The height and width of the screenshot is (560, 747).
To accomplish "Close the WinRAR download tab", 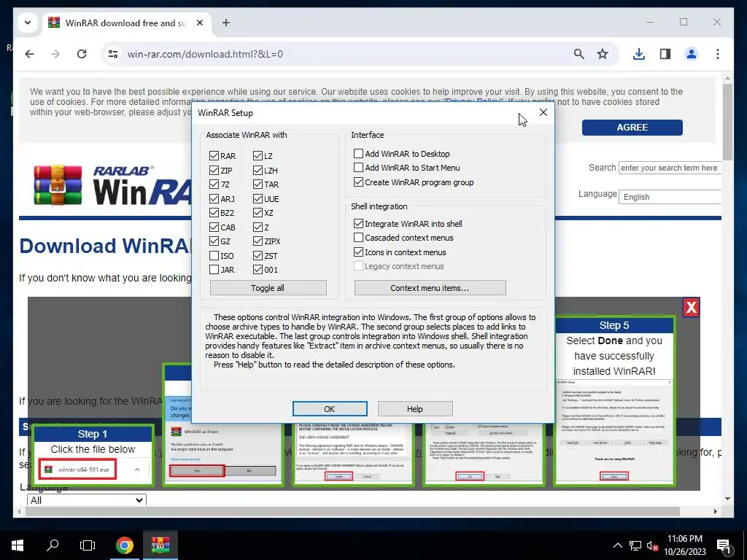I will (x=200, y=23).
